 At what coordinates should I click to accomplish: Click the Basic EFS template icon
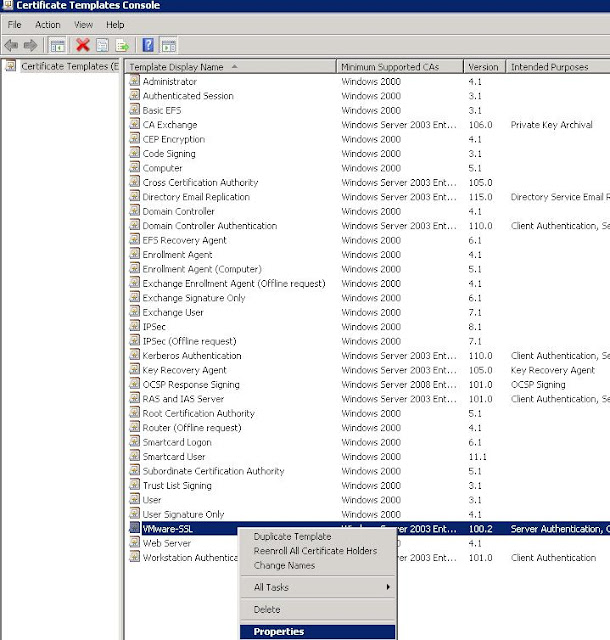click(134, 109)
